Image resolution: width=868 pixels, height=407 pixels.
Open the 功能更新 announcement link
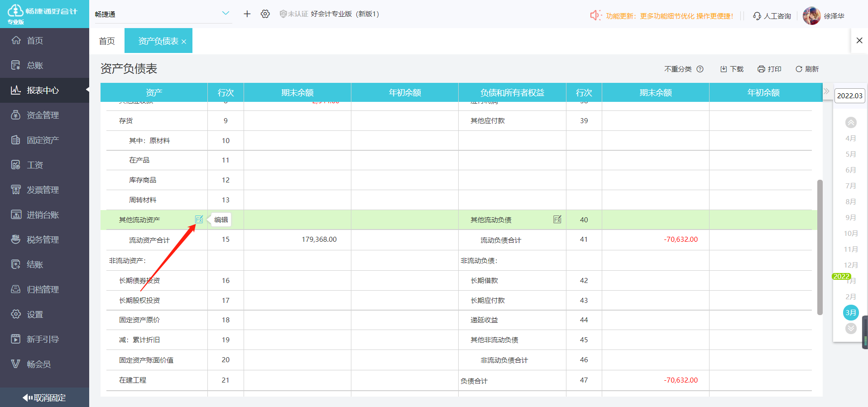[670, 16]
